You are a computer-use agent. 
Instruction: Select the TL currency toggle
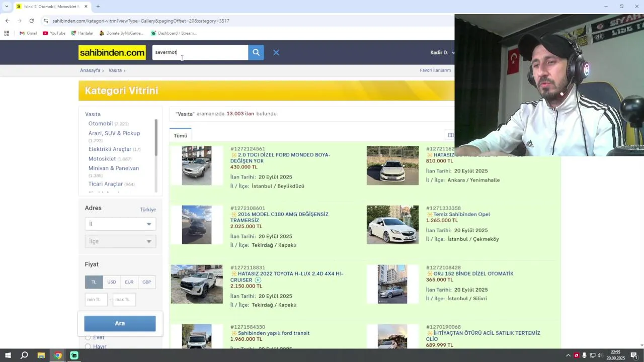pyautogui.click(x=94, y=282)
